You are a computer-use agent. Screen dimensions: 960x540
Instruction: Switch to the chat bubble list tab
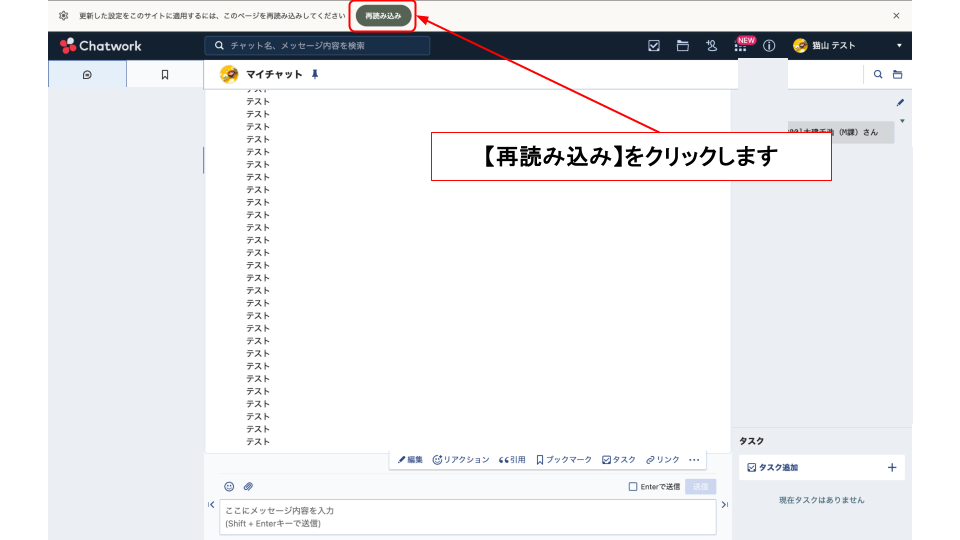87,75
